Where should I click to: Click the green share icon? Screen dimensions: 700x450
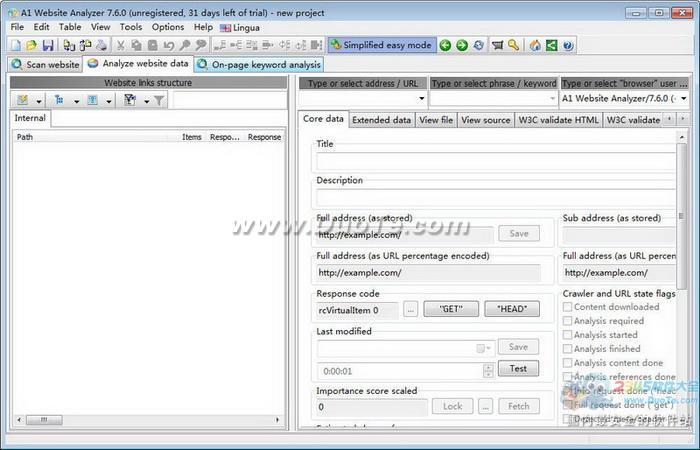coord(552,45)
